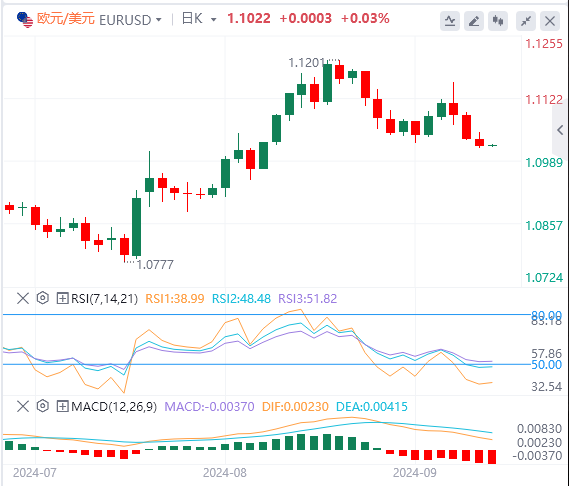Click the RSI3:51.82 value
Image resolution: width=569 pixels, height=486 pixels.
click(308, 299)
